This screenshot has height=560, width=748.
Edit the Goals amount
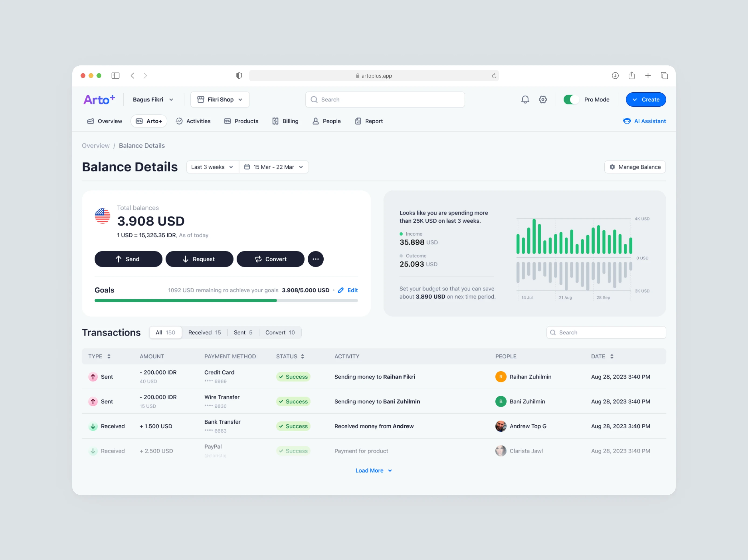(348, 290)
